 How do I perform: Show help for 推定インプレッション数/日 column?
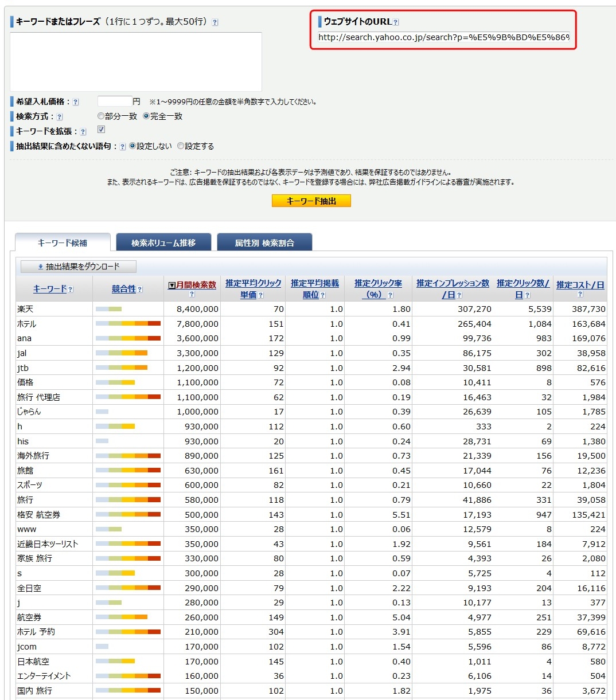pos(459,295)
